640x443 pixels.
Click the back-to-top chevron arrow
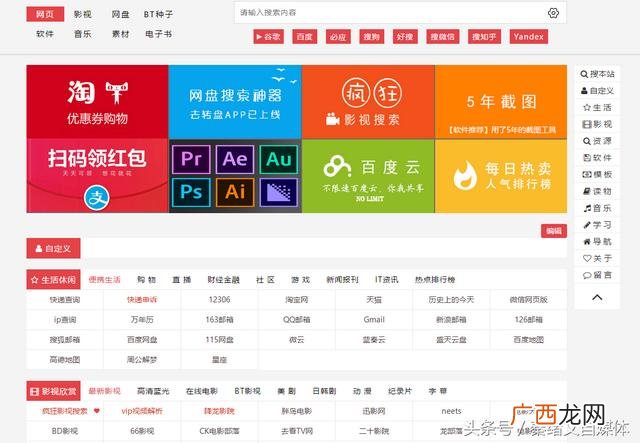coord(597,297)
